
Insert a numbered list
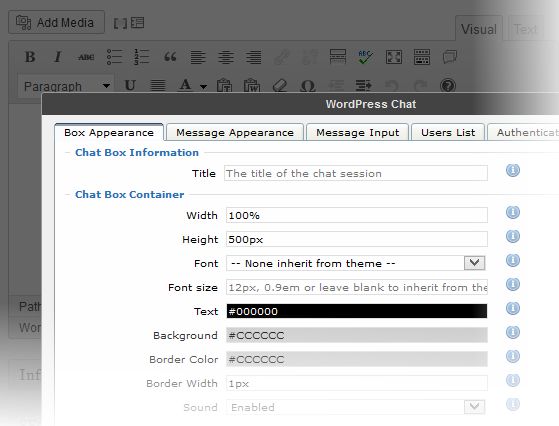142,57
